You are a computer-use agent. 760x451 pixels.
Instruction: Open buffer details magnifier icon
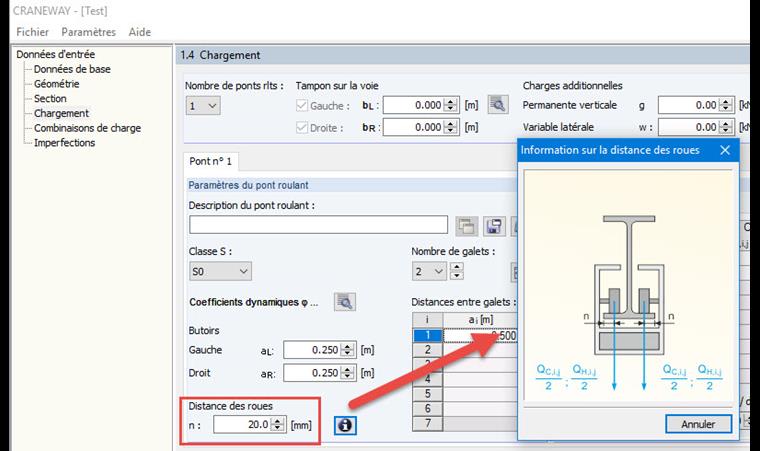coord(498,104)
